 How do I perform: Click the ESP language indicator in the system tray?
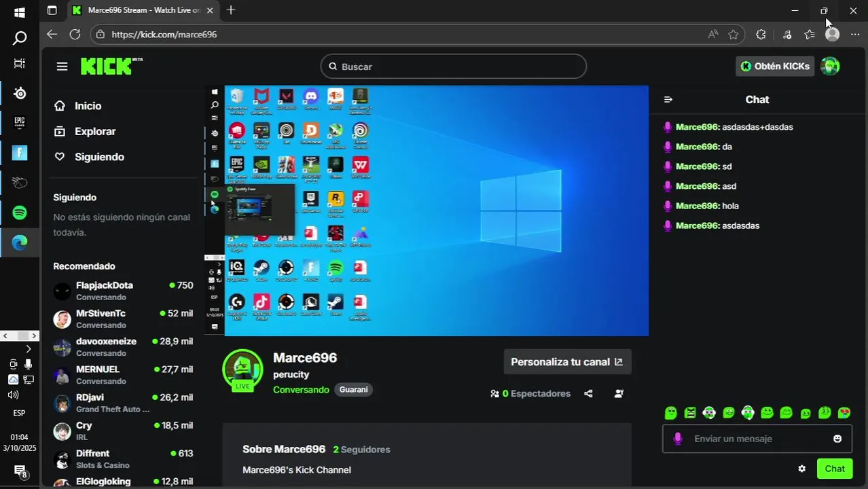click(20, 413)
